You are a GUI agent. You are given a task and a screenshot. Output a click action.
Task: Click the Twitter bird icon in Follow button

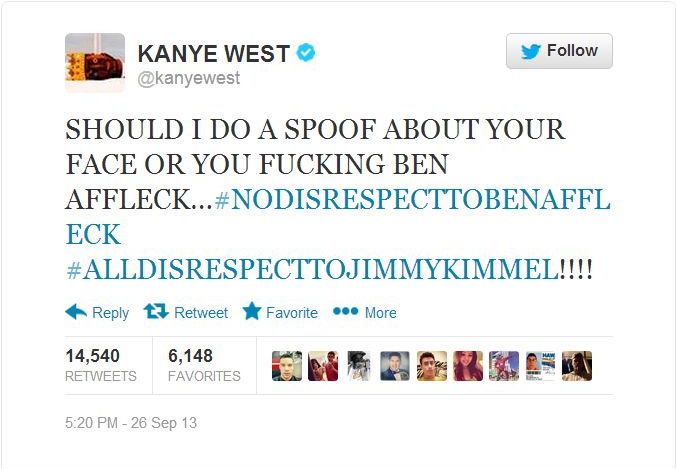[531, 51]
